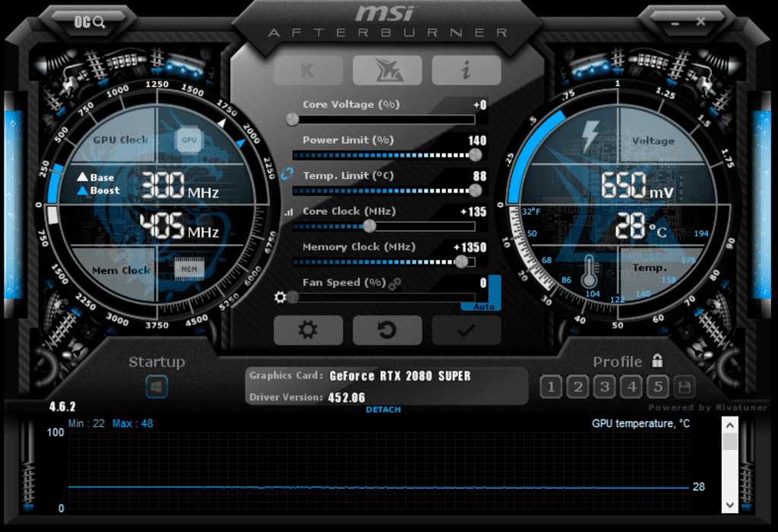Unlink Power Limit and Temp Limit
This screenshot has width=778, height=532.
coord(286,173)
